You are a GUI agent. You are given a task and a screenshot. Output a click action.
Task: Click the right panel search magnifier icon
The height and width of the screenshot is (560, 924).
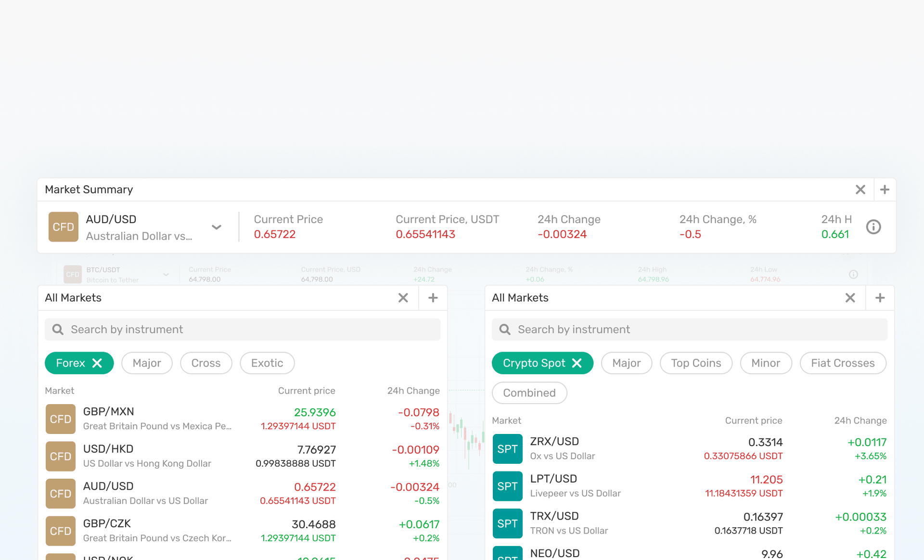[505, 330]
